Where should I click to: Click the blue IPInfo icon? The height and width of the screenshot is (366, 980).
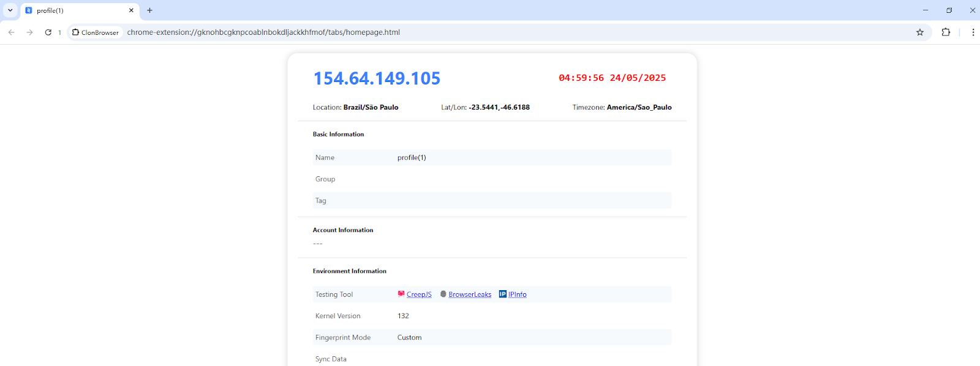[503, 294]
